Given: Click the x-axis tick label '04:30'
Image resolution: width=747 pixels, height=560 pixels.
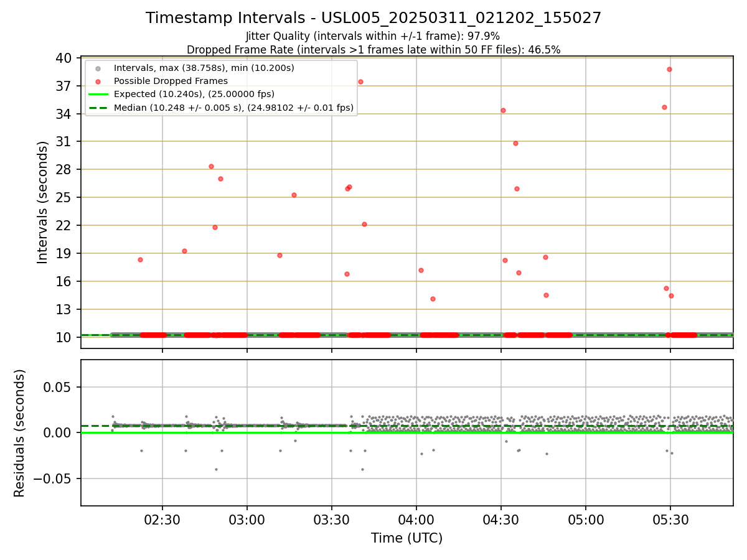Looking at the screenshot, I should coord(501,520).
